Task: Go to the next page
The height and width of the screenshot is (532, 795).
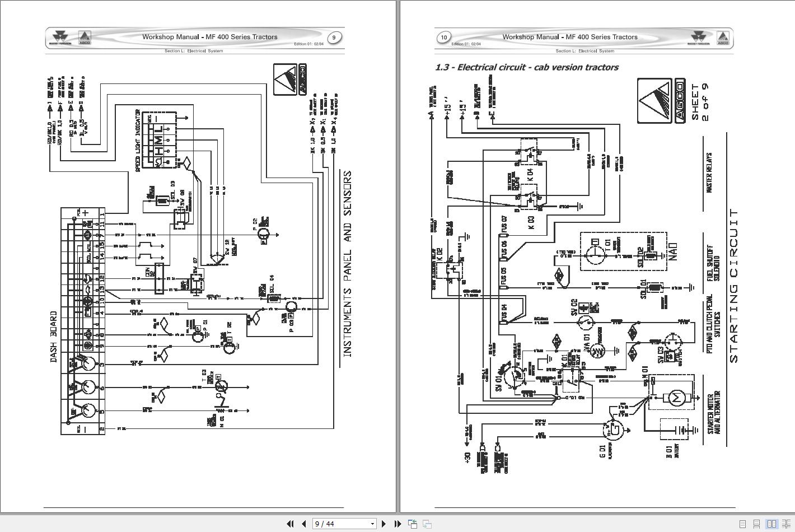Action: 384,524
